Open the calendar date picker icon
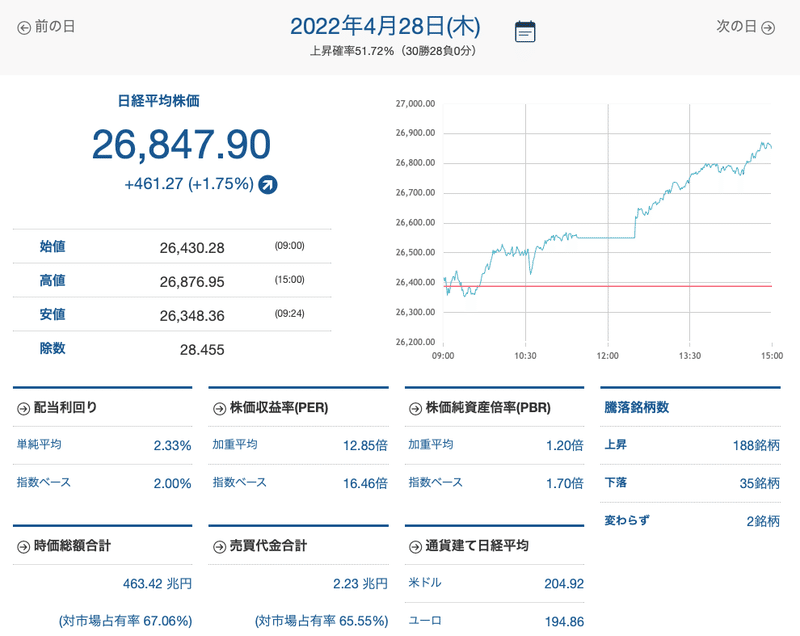This screenshot has height=636, width=800. (525, 32)
